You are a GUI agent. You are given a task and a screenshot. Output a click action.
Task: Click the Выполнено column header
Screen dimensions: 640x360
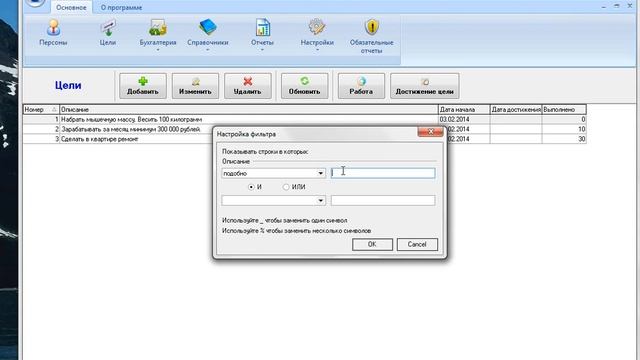pyautogui.click(x=564, y=109)
